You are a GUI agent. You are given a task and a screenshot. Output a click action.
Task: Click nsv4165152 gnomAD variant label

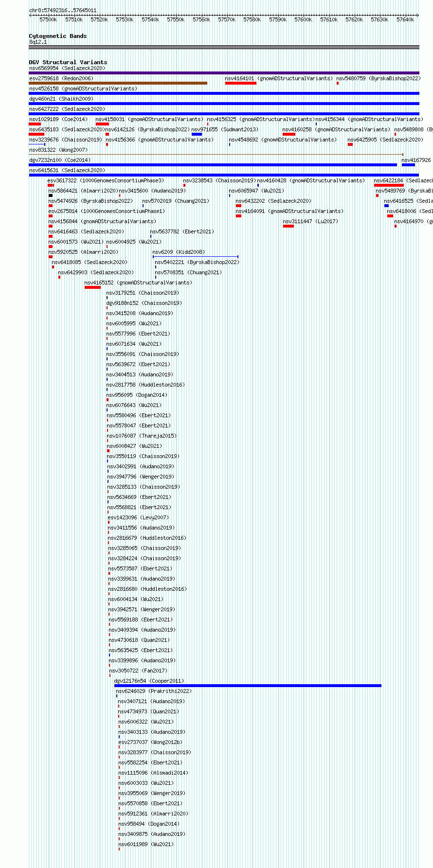pos(138,283)
